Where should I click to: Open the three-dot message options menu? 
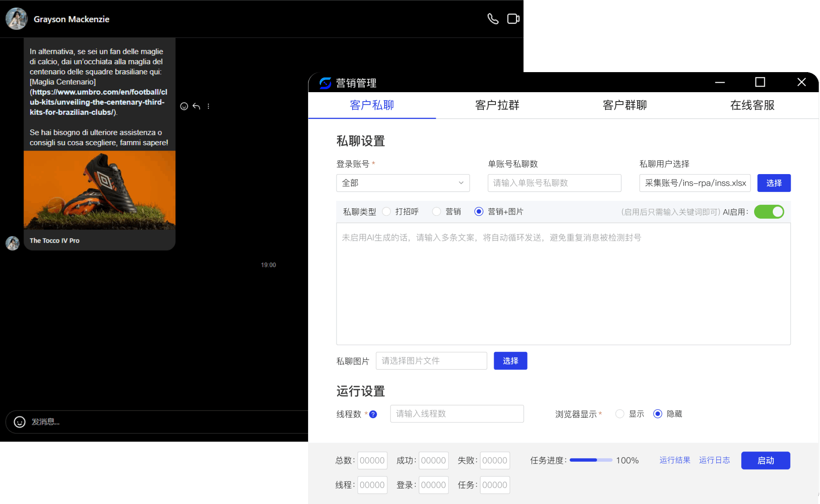tap(208, 106)
